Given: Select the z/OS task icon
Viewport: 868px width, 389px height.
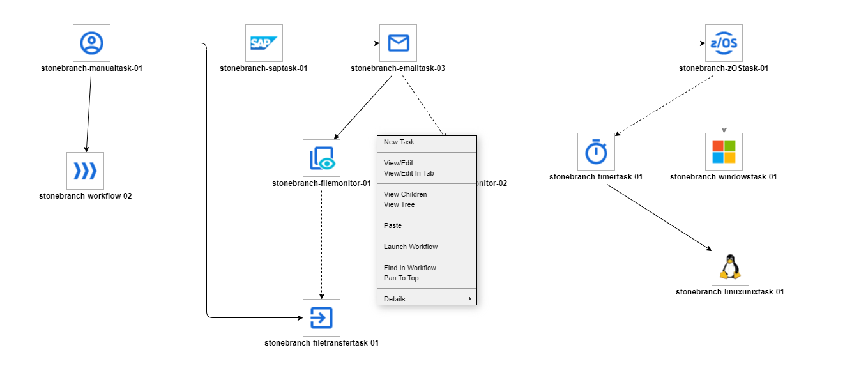Looking at the screenshot, I should 724,43.
